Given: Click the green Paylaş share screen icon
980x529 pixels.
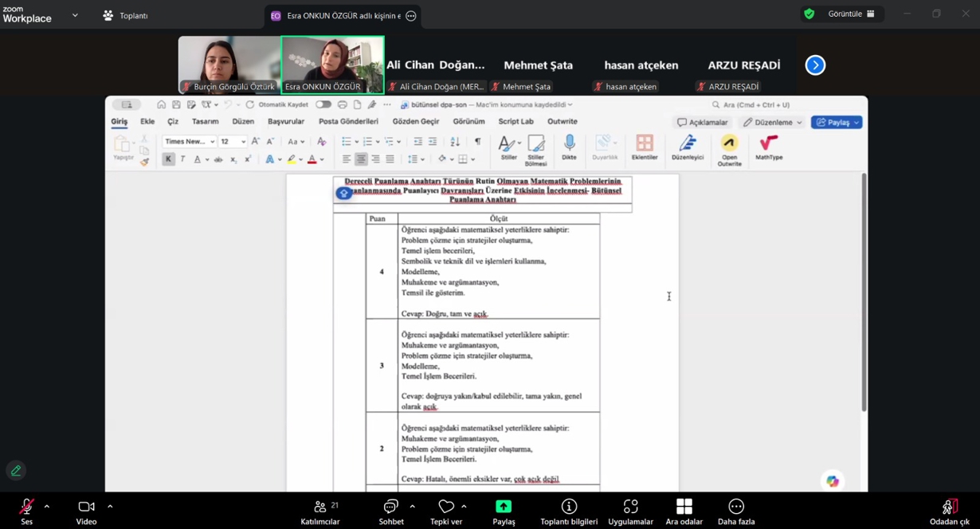Looking at the screenshot, I should click(504, 507).
